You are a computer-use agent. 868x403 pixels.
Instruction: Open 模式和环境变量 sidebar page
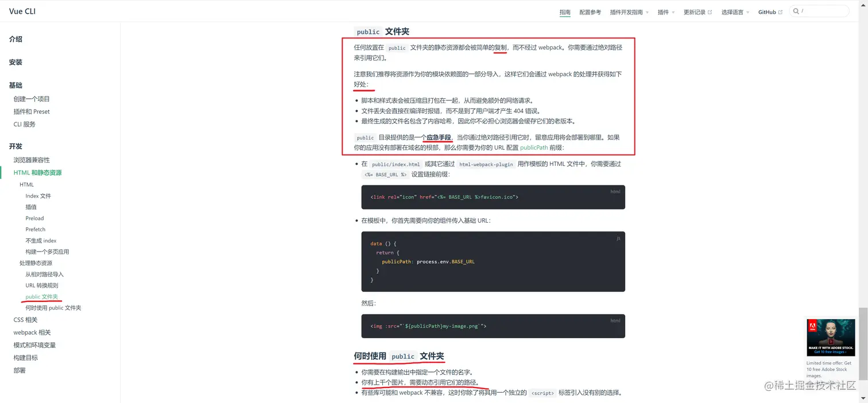(x=34, y=345)
